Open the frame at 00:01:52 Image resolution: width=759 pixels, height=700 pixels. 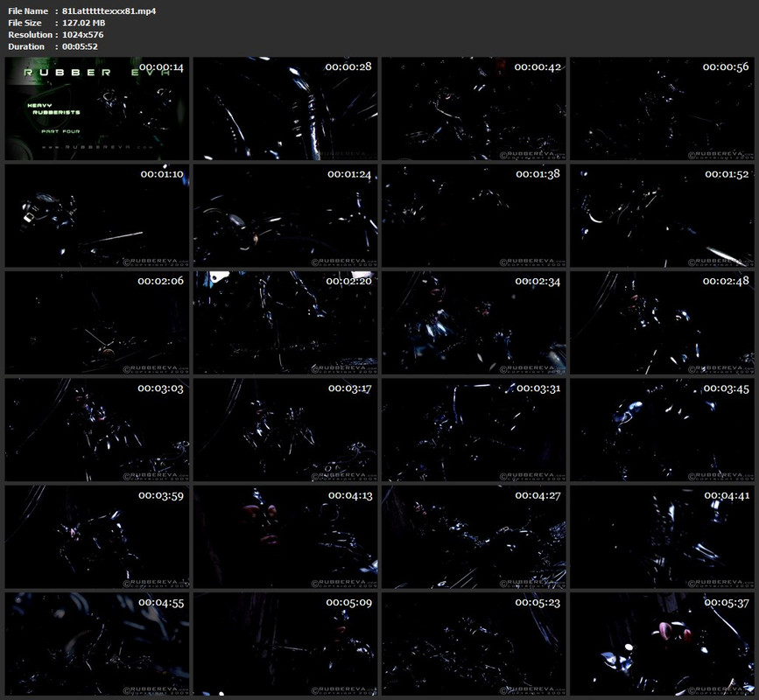662,216
